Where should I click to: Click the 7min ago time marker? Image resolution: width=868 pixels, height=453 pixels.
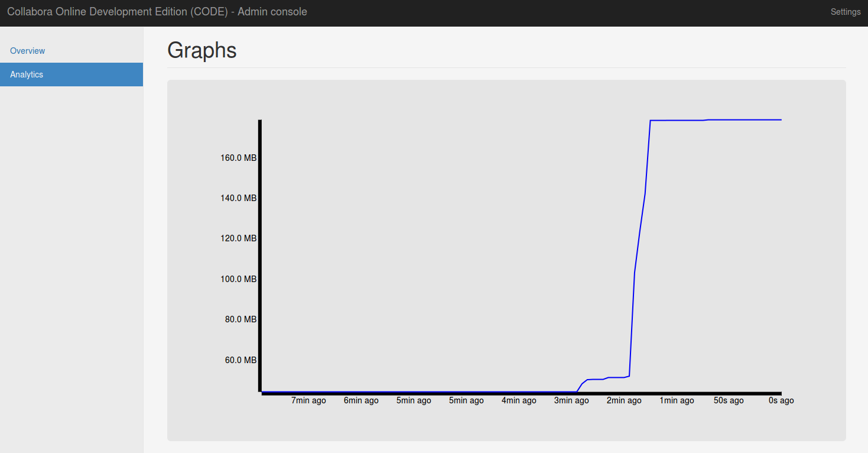308,400
